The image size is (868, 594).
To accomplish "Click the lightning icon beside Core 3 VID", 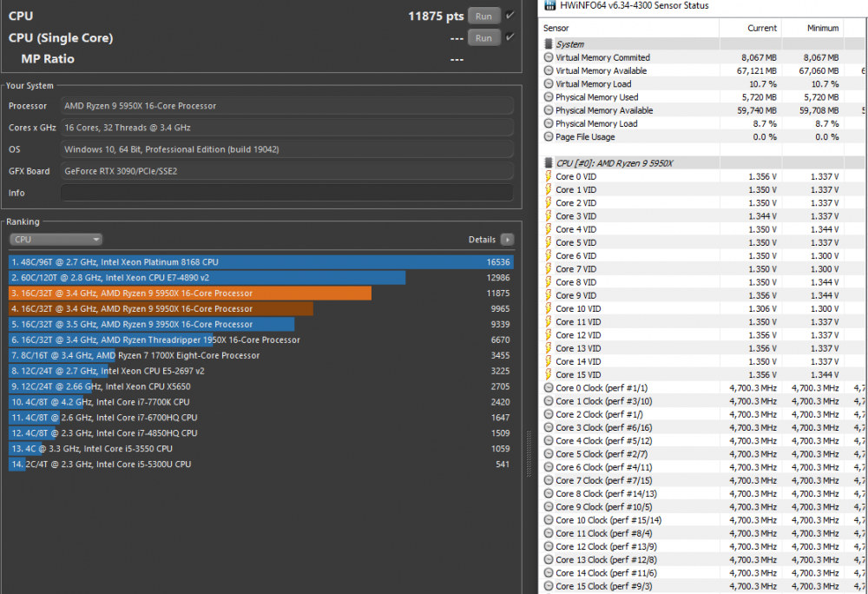I will 549,216.
